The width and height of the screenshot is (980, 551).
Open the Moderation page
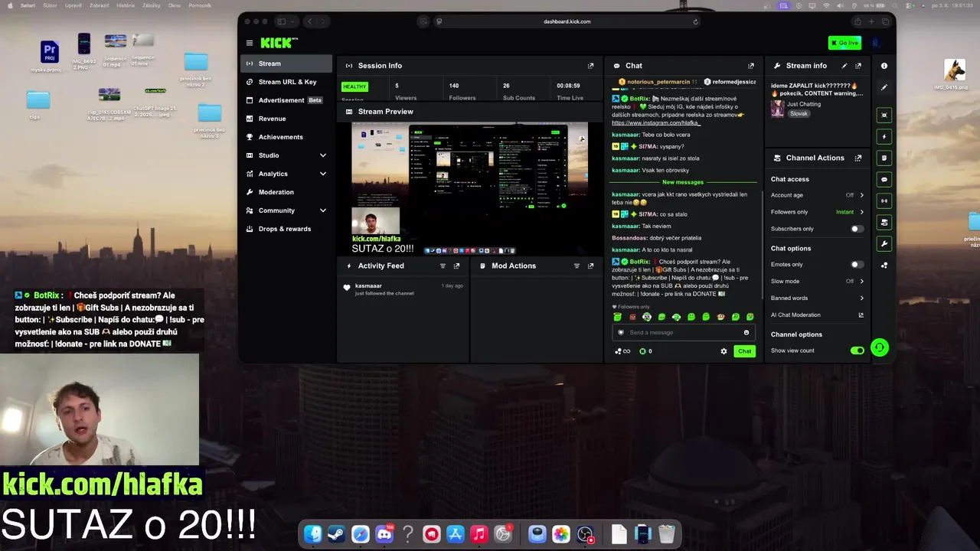pyautogui.click(x=286, y=192)
